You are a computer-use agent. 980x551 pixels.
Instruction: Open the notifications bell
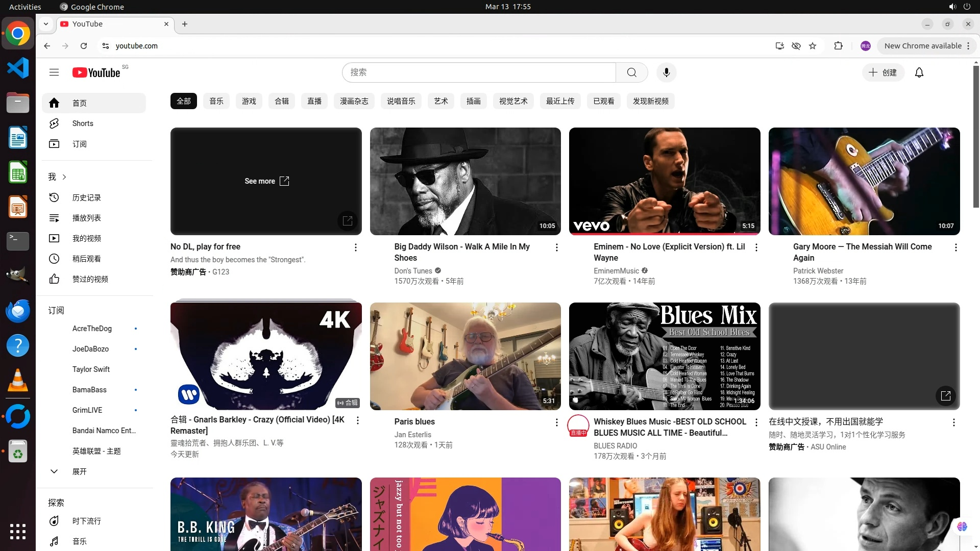pyautogui.click(x=919, y=72)
